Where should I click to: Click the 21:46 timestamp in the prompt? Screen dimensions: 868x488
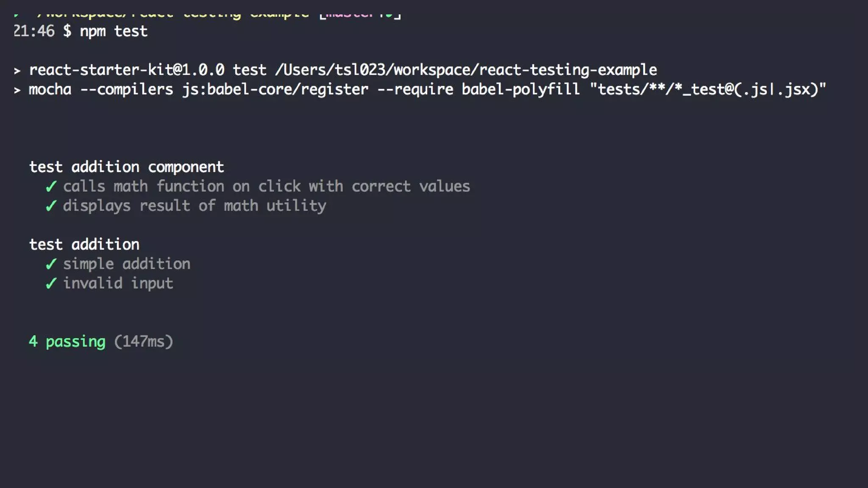coord(34,31)
